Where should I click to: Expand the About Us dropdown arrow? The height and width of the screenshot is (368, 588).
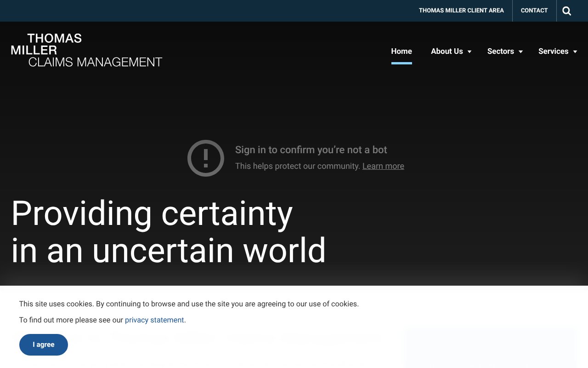pos(469,52)
